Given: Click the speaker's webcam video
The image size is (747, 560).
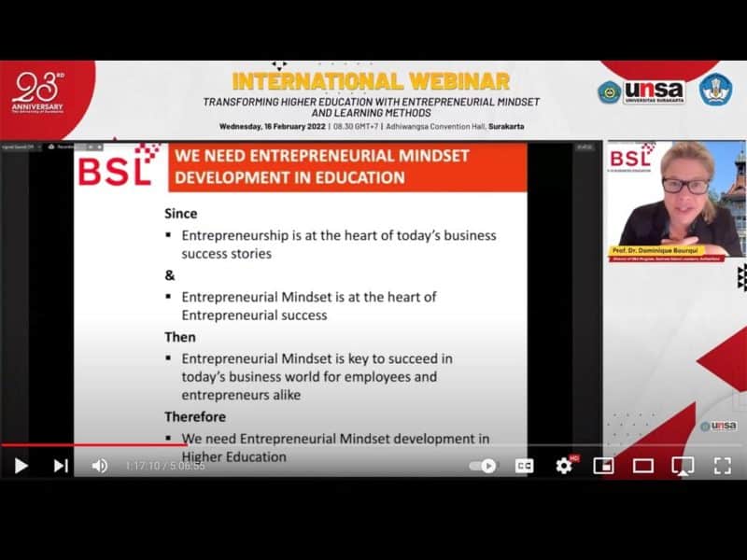Looking at the screenshot, I should [674, 196].
